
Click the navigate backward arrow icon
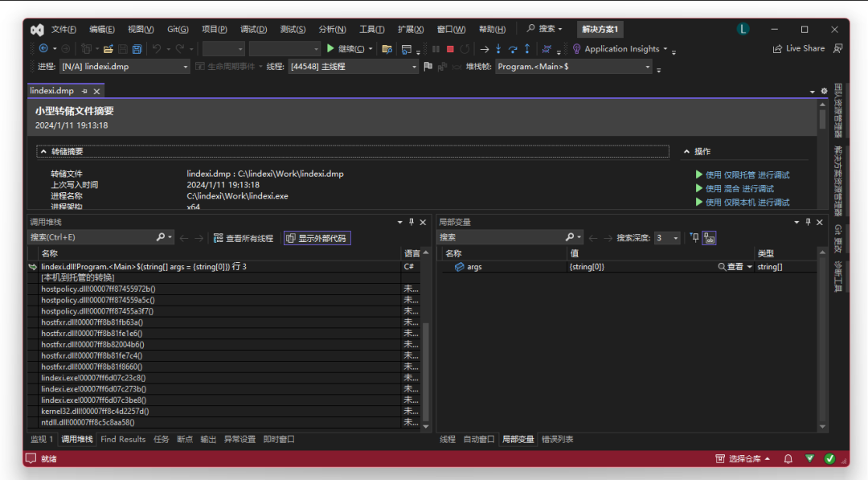click(x=43, y=49)
